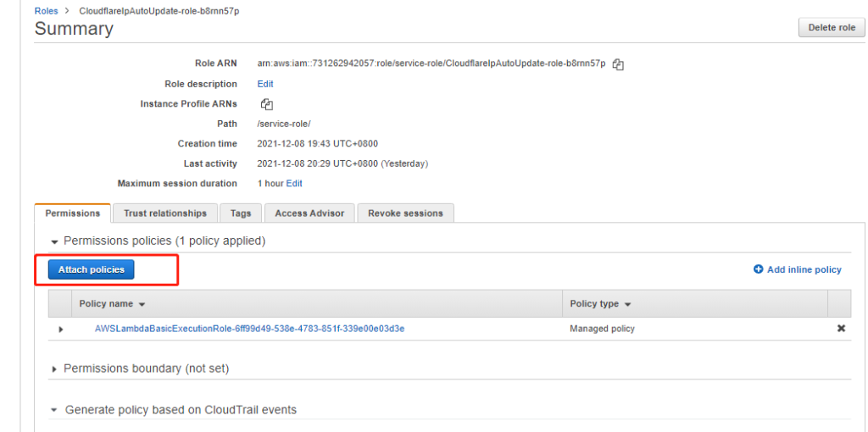Expand the Permissions boundary section
Viewport: 868px width, 432px height.
(55, 369)
